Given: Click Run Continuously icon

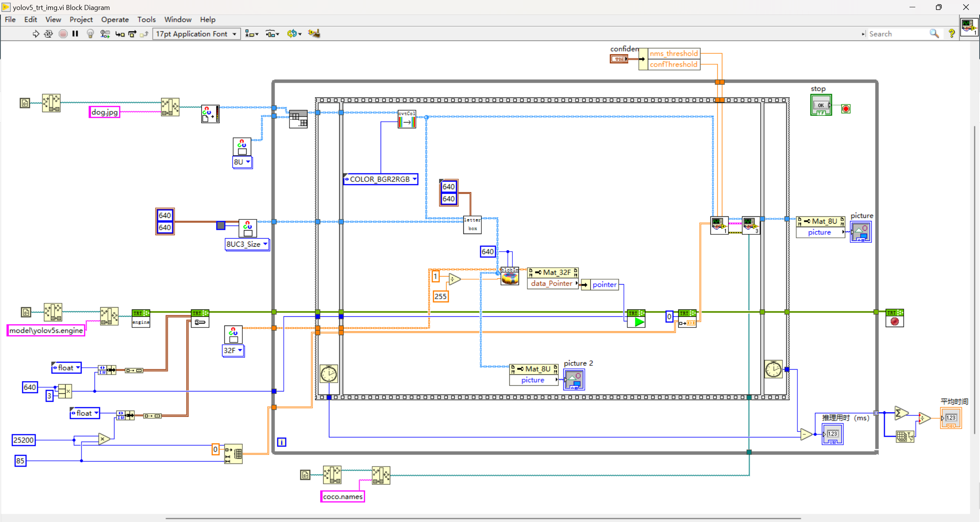Looking at the screenshot, I should (x=49, y=34).
